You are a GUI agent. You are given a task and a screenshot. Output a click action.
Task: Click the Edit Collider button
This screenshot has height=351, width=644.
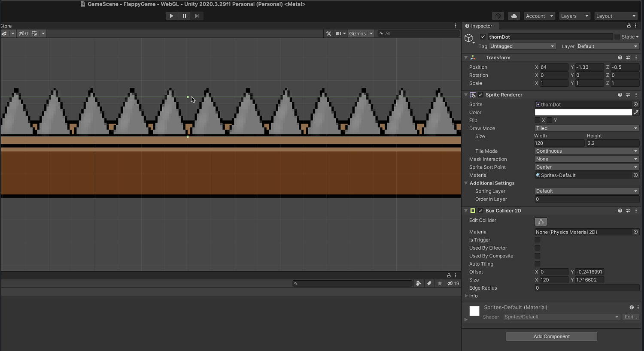(x=541, y=222)
